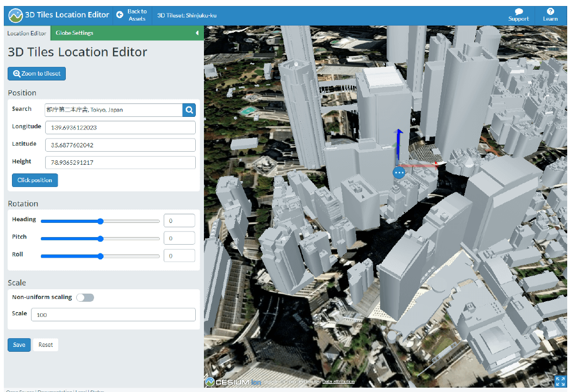
Task: Go Back to Assets
Action: [x=132, y=15]
